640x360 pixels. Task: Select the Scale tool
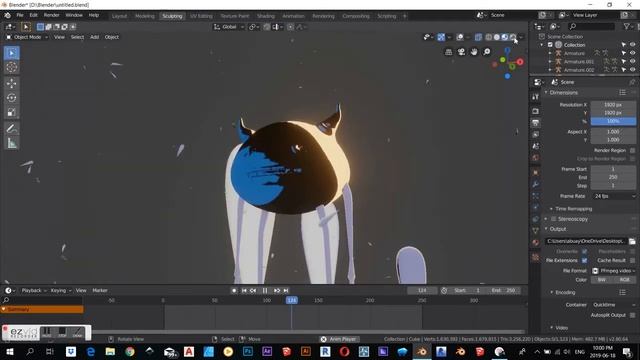coord(11,112)
